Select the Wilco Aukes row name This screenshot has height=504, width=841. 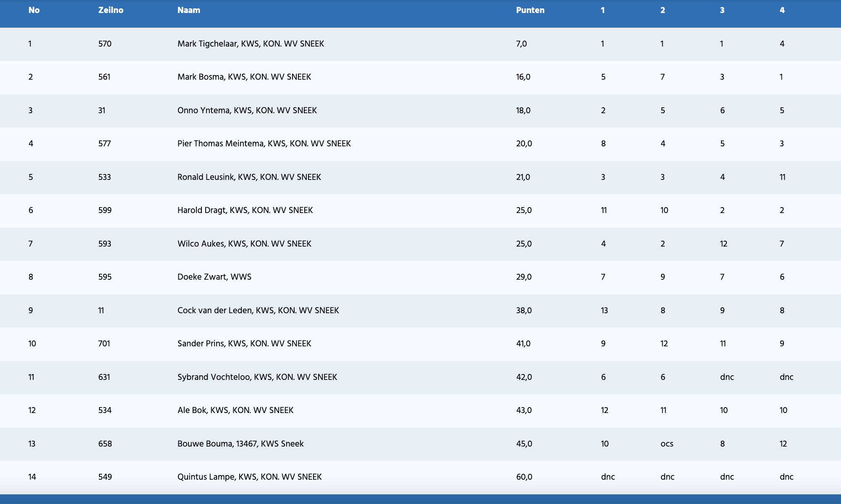point(244,244)
